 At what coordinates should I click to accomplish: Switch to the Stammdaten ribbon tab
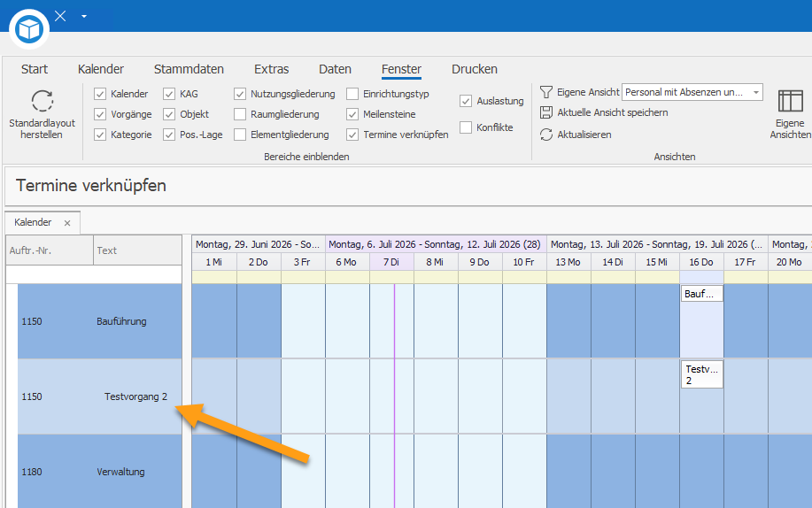coord(189,69)
